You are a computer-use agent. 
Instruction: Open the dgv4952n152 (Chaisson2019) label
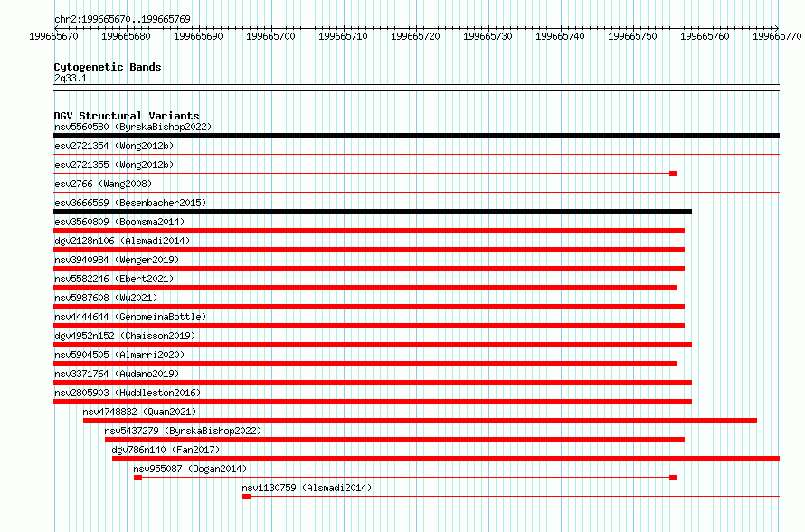[125, 336]
